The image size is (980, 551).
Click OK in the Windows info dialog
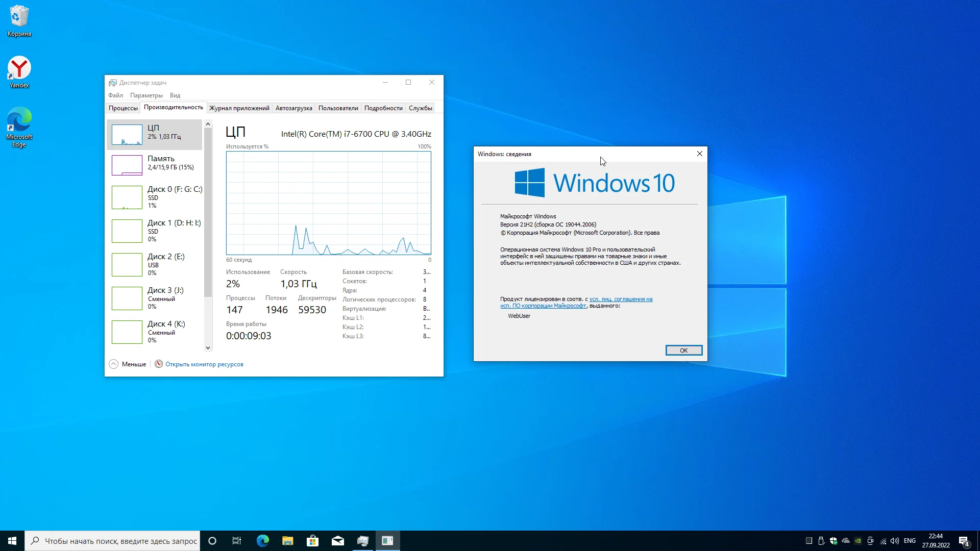(683, 350)
